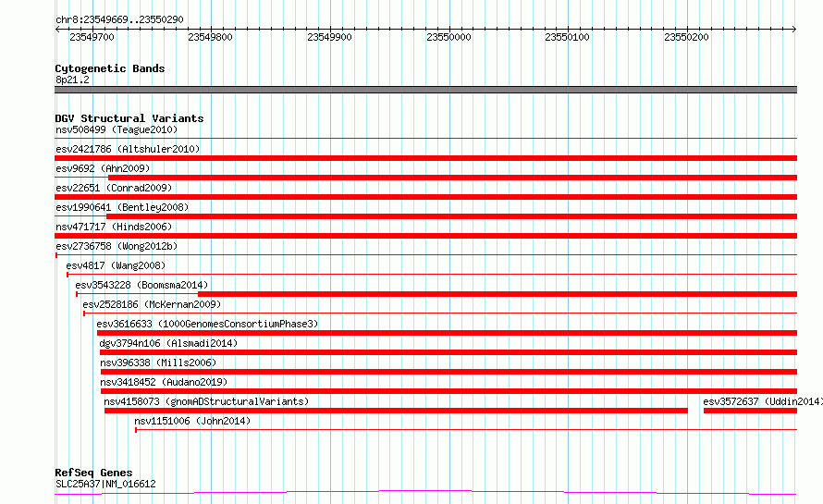
Task: Select the red bar of nsv4158073
Action: pos(396,411)
